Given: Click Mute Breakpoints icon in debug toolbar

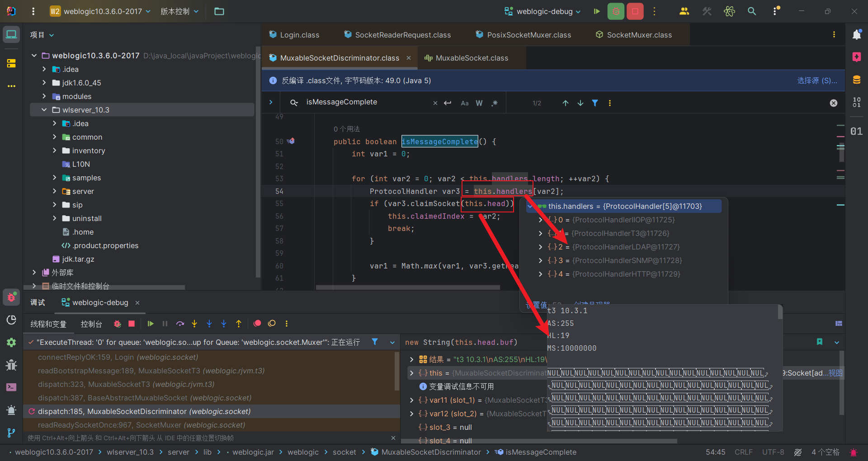Looking at the screenshot, I should coord(272,324).
